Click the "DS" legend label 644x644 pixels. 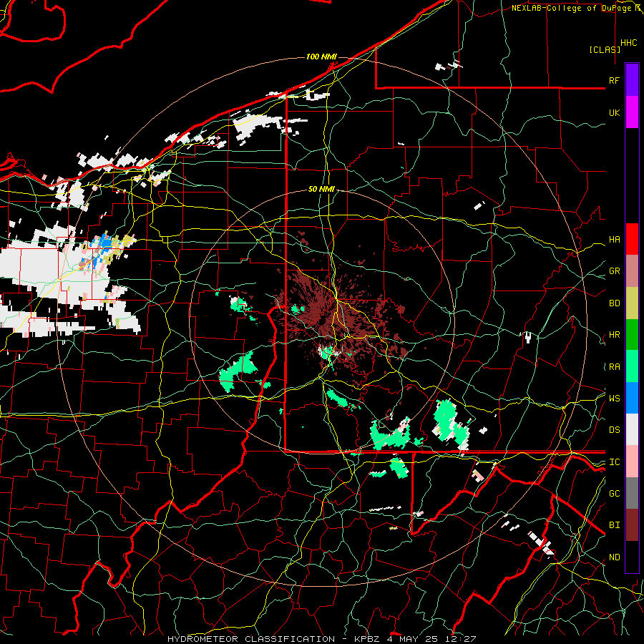click(614, 430)
